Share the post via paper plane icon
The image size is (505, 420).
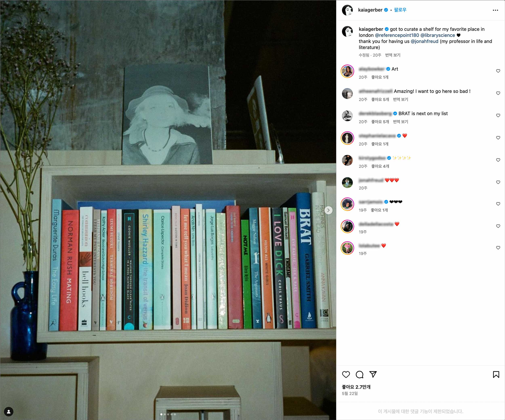tap(373, 374)
